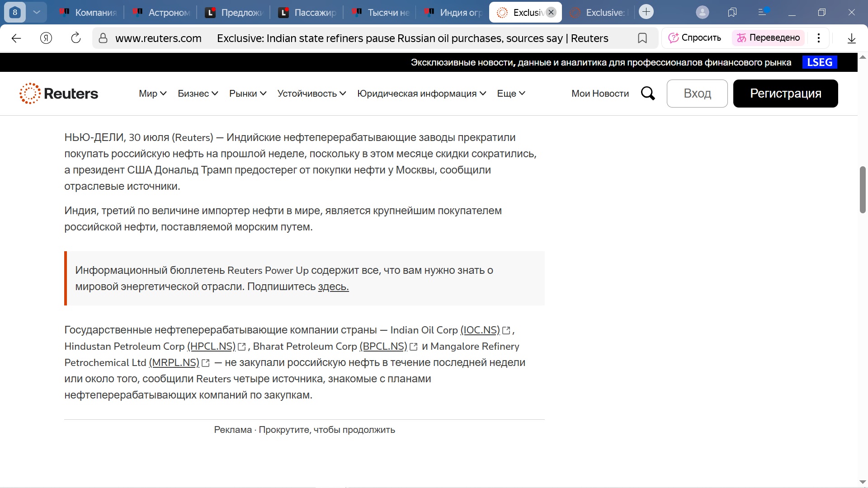Open the HPCL.NS stock link
This screenshot has height=488, width=868.
(211, 347)
